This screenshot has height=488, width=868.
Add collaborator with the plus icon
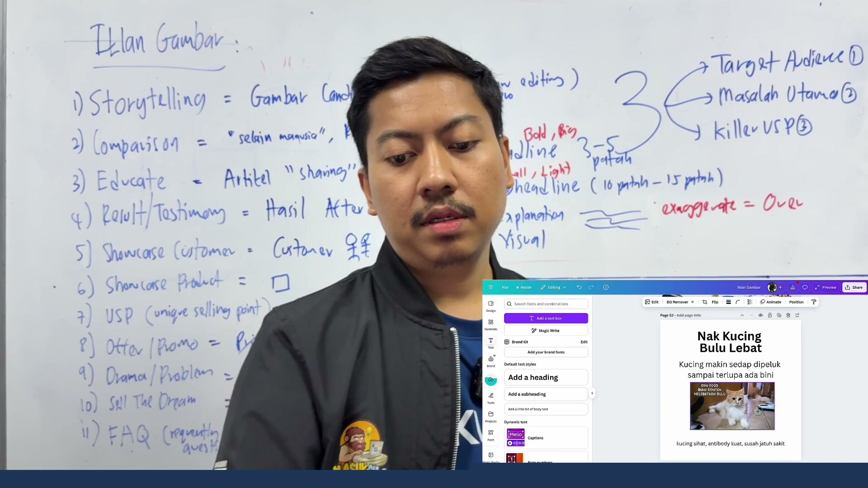tap(780, 287)
